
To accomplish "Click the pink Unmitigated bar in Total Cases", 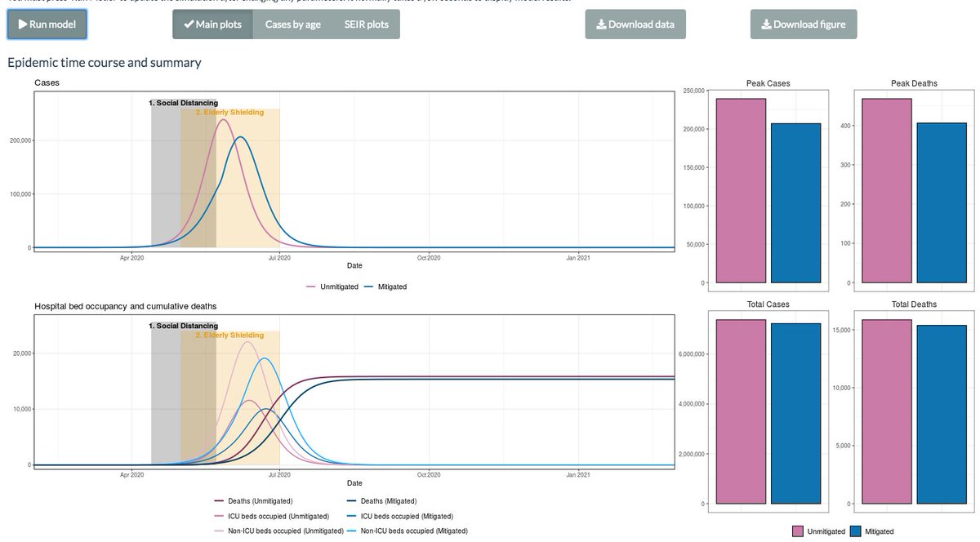I will (x=741, y=411).
